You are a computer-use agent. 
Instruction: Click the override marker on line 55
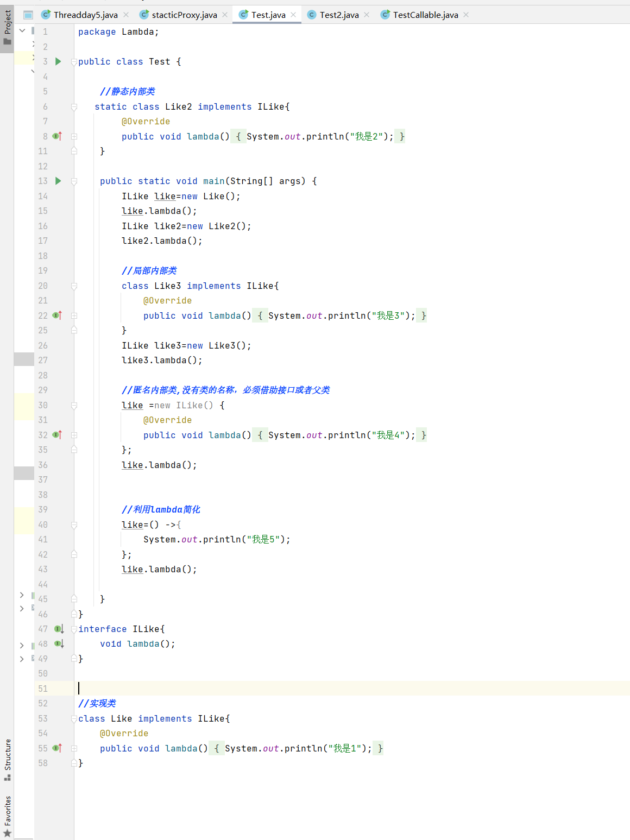[x=58, y=748]
